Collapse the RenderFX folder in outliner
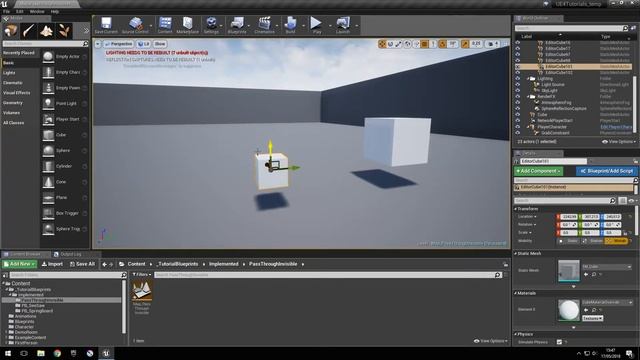The width and height of the screenshot is (640, 360). pos(528,97)
